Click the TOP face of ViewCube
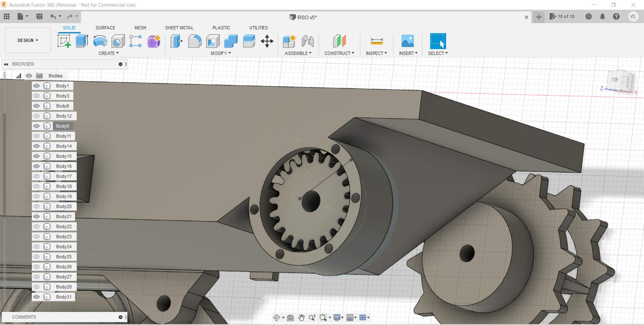Viewport: 644px width, 325px height. (614, 80)
